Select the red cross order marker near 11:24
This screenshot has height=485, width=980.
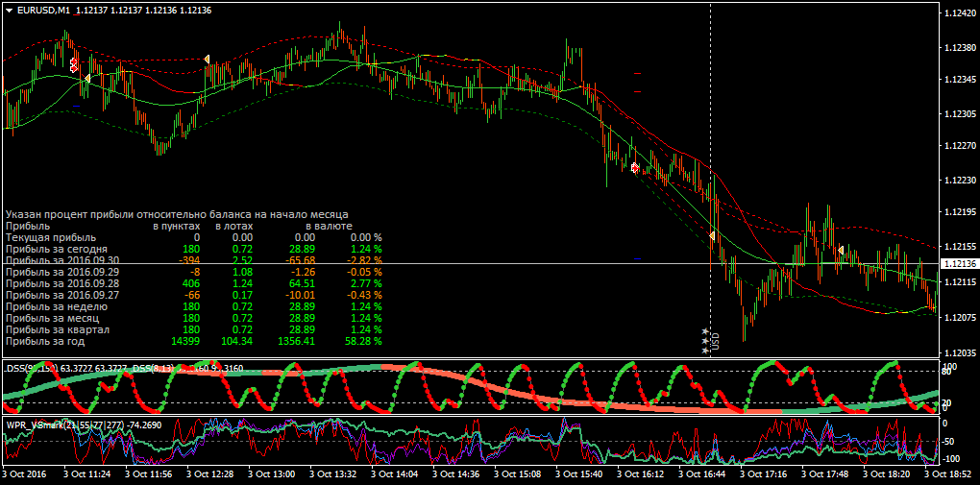(74, 65)
